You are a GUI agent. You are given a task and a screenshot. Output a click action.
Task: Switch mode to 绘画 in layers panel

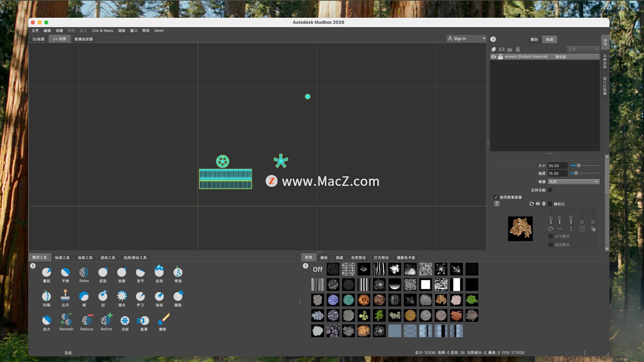(x=549, y=39)
